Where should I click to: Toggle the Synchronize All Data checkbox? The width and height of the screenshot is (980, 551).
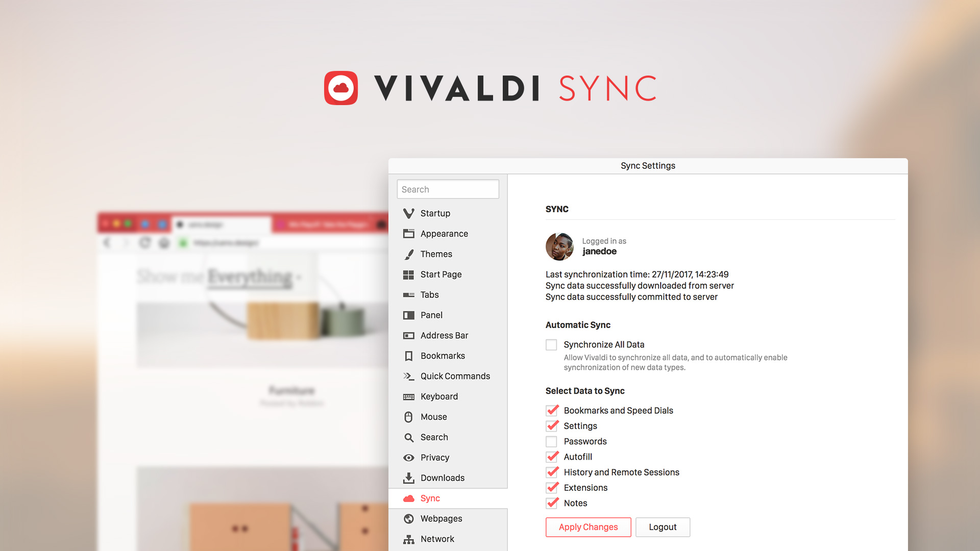[x=551, y=344]
